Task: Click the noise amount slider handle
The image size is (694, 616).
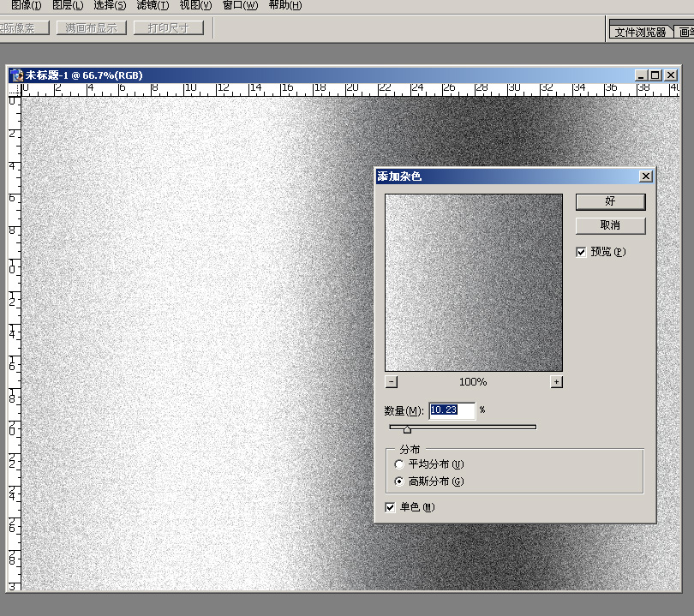Action: [x=407, y=429]
